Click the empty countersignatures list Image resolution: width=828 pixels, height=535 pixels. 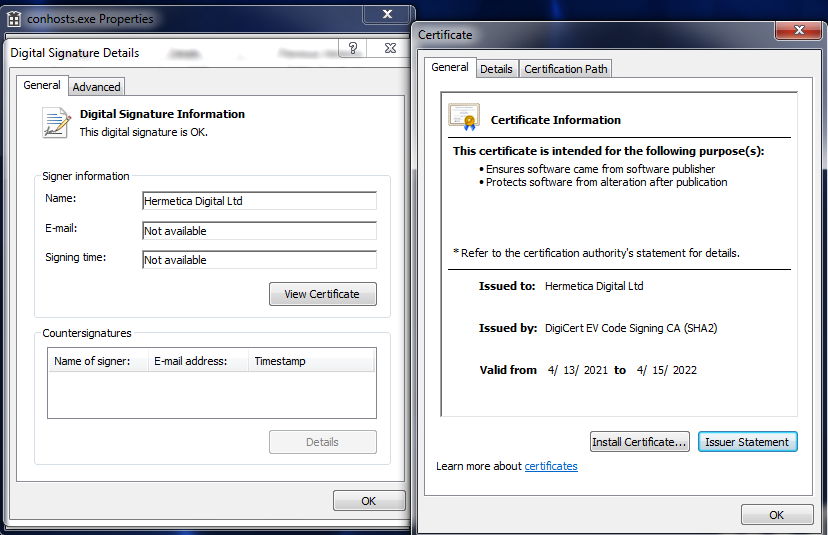click(212, 395)
